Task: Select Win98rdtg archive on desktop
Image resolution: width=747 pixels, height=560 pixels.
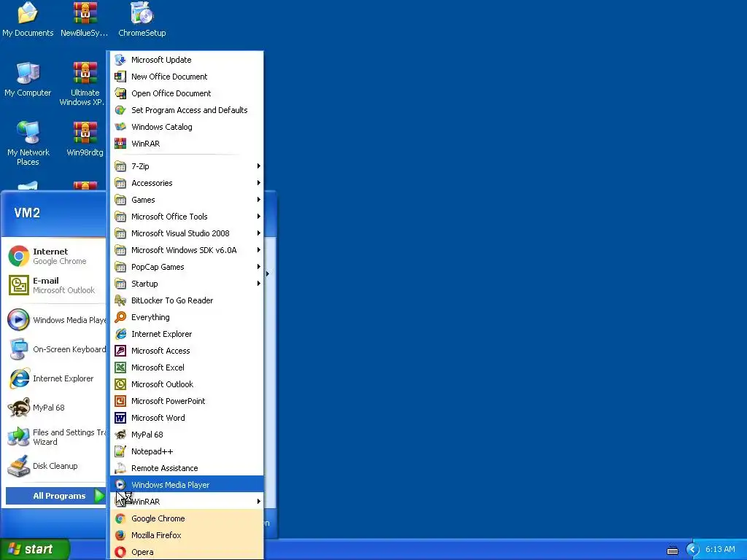Action: click(x=85, y=139)
